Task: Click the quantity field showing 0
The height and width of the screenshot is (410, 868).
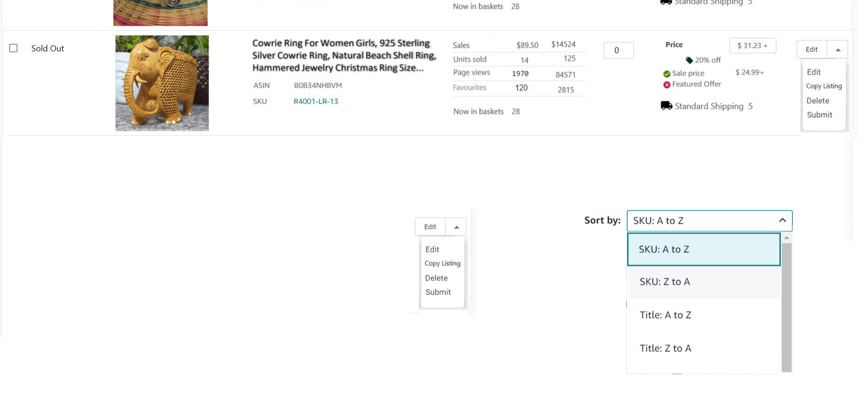Action: [x=618, y=51]
